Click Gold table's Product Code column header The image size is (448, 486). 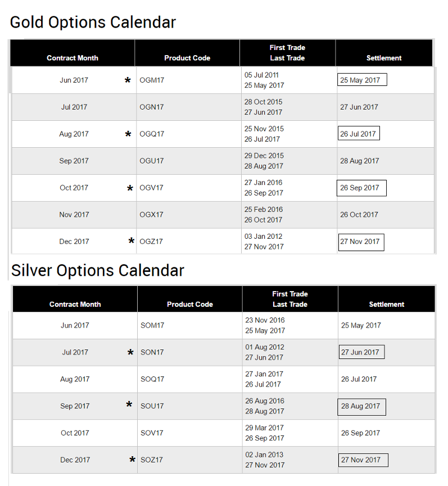click(x=187, y=58)
